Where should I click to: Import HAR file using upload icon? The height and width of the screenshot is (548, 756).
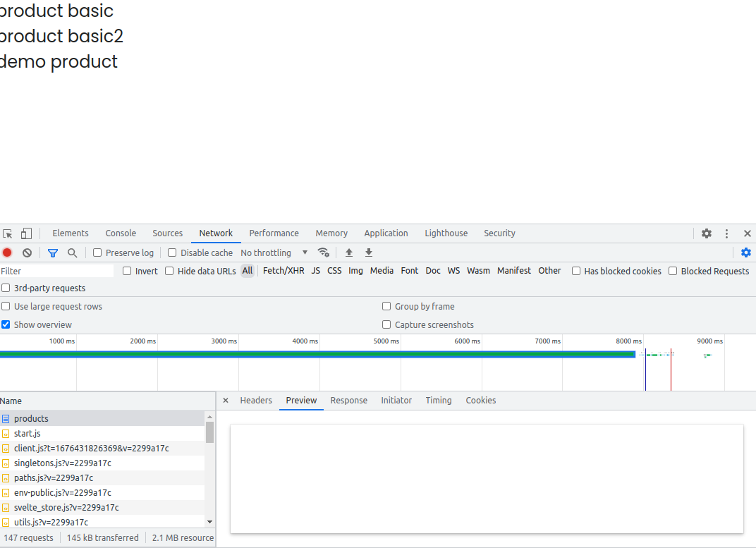pos(348,252)
